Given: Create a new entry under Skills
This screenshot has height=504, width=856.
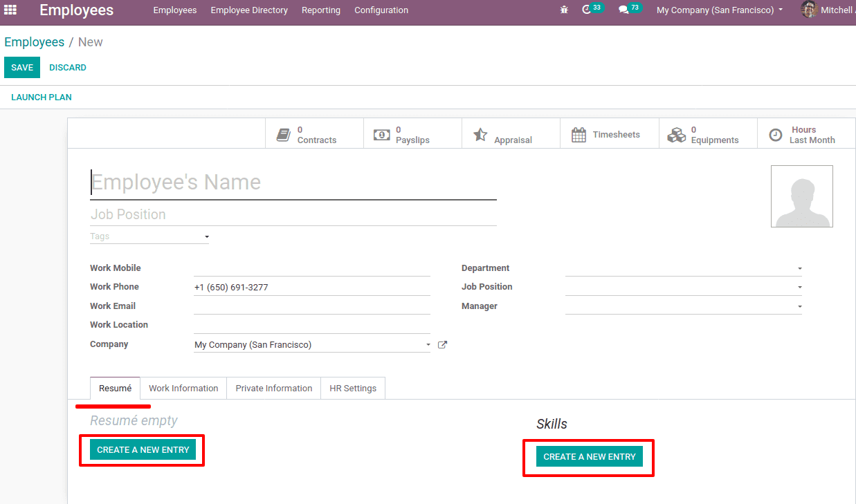Looking at the screenshot, I should 590,456.
